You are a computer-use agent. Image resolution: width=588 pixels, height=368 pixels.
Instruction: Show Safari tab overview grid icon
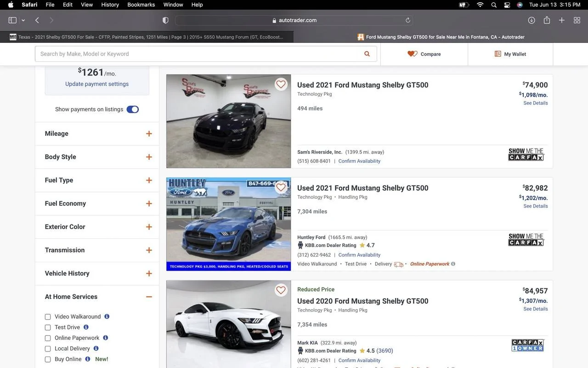click(577, 20)
